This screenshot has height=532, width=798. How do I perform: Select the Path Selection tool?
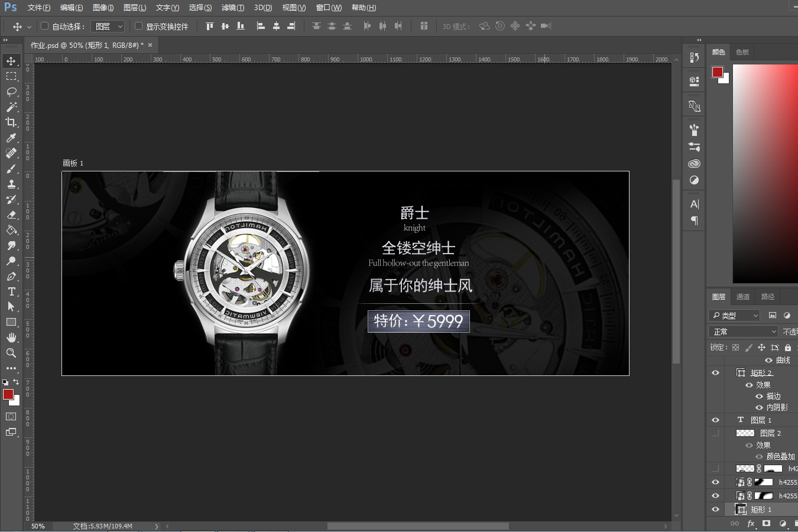(x=11, y=307)
